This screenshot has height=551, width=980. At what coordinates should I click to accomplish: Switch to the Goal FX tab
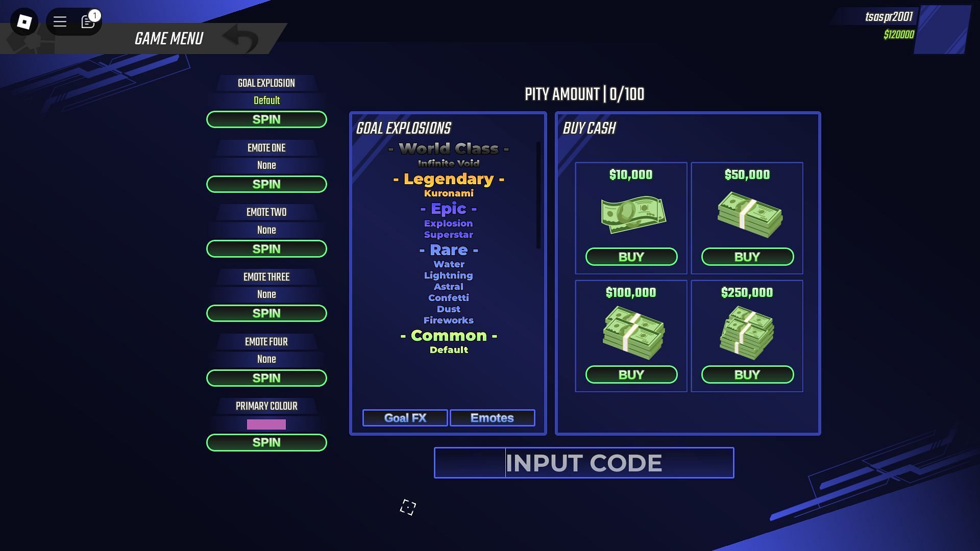405,418
